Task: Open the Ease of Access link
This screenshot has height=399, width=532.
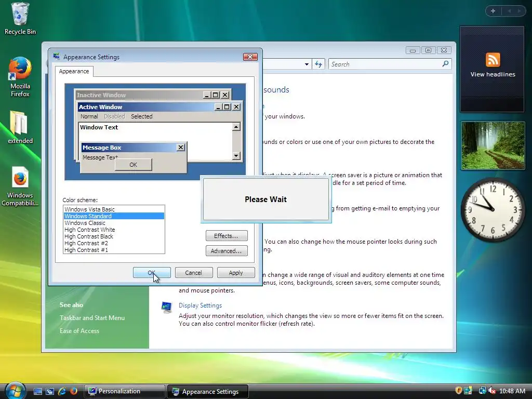Action: 79,331
